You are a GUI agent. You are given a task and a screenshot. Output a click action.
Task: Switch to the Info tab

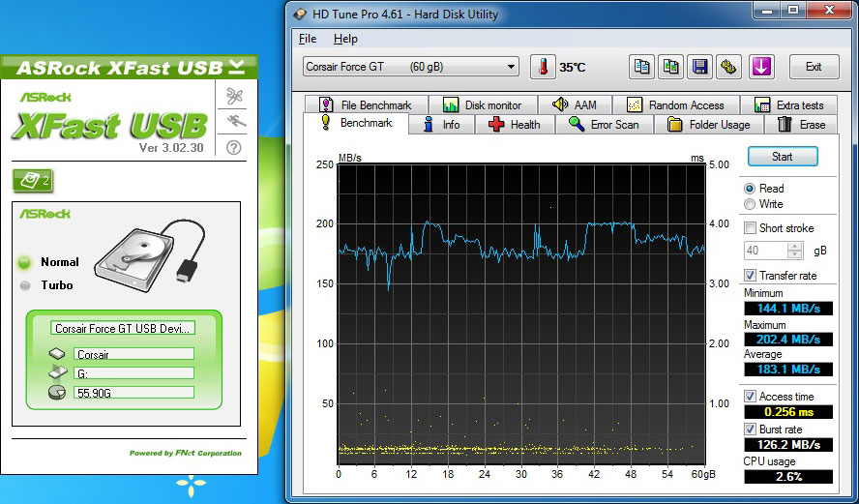(x=441, y=125)
